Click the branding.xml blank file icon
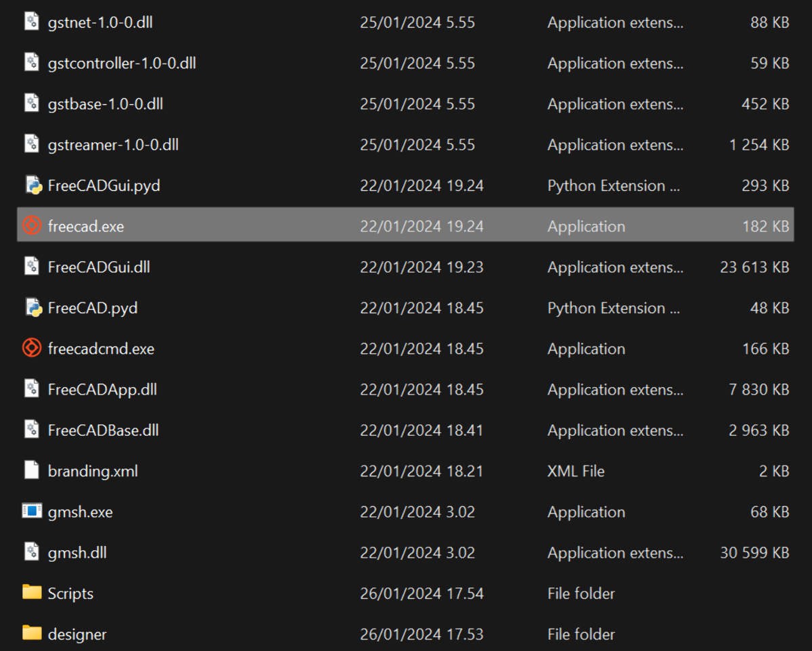The width and height of the screenshot is (812, 651). click(32, 471)
